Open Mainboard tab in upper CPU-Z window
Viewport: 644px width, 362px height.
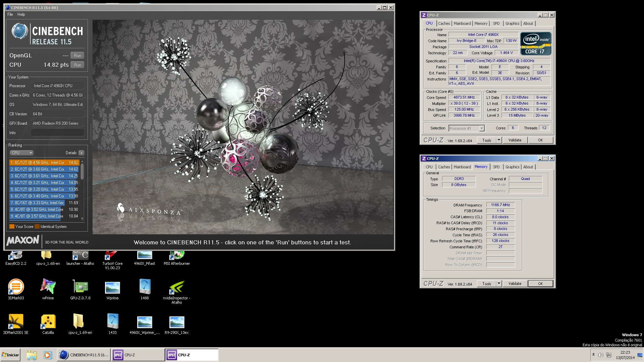[x=462, y=23]
